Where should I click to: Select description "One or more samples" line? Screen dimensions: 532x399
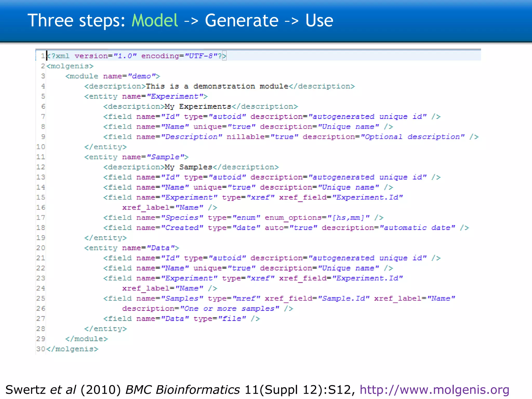coord(208,309)
